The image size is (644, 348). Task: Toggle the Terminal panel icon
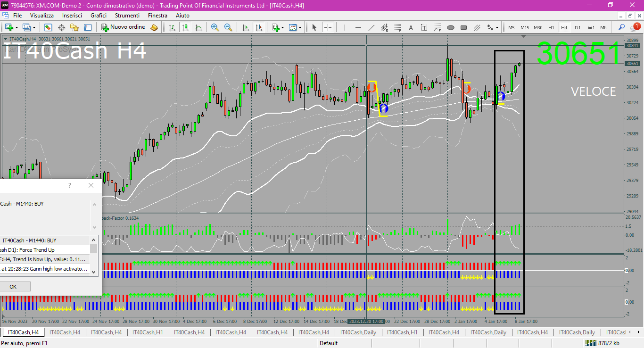click(x=87, y=27)
